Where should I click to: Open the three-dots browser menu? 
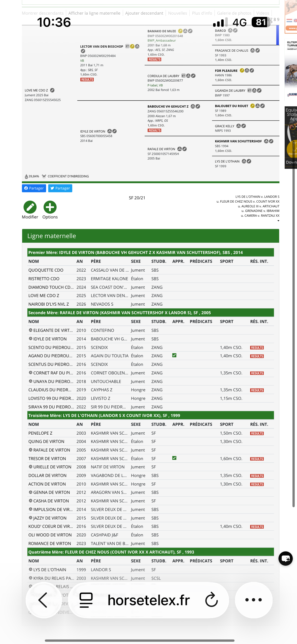pyautogui.click(x=253, y=600)
